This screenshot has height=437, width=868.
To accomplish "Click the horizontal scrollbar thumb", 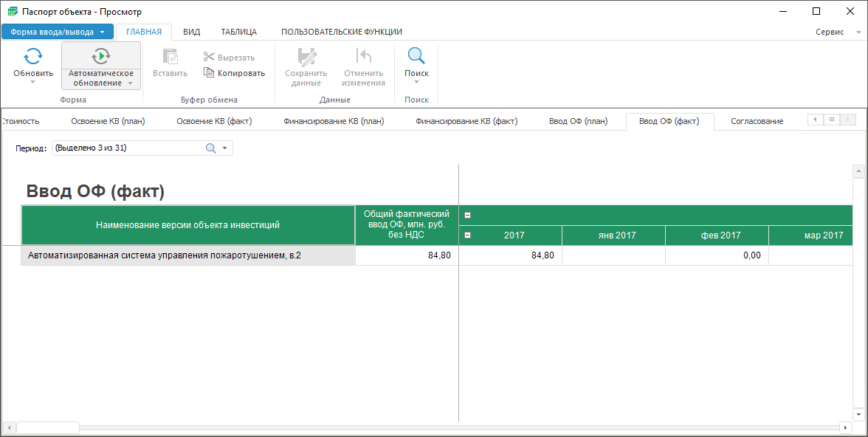I will click(48, 427).
